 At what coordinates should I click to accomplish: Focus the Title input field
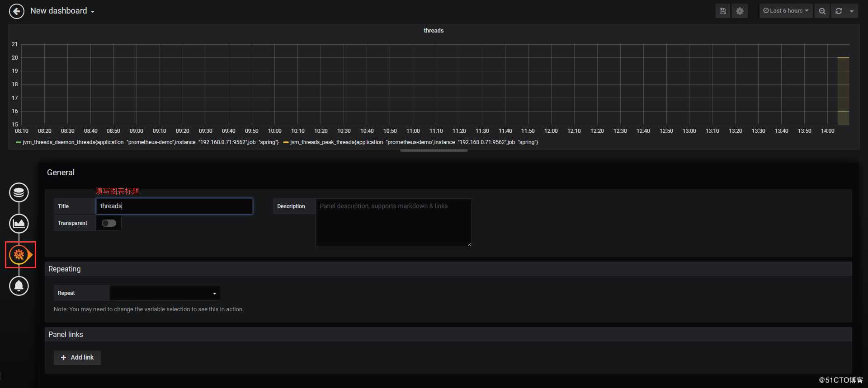click(175, 206)
